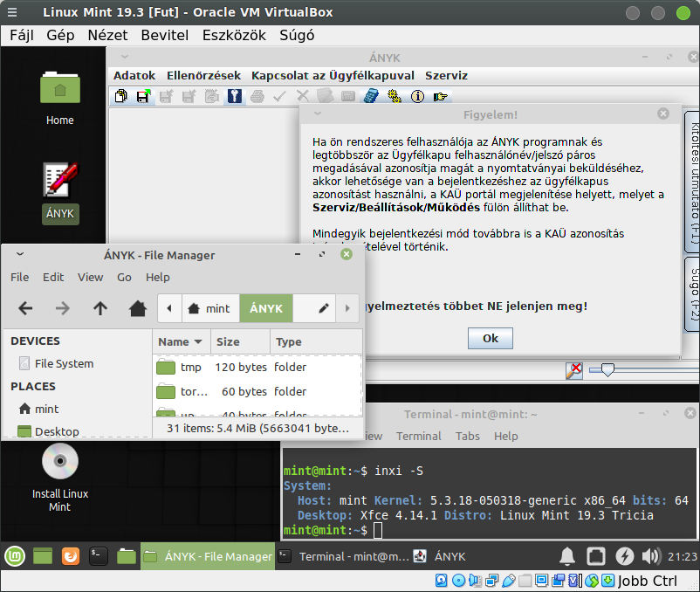
Task: Open the Kitöltési útmutató (F1) side tab
Action: (693, 182)
